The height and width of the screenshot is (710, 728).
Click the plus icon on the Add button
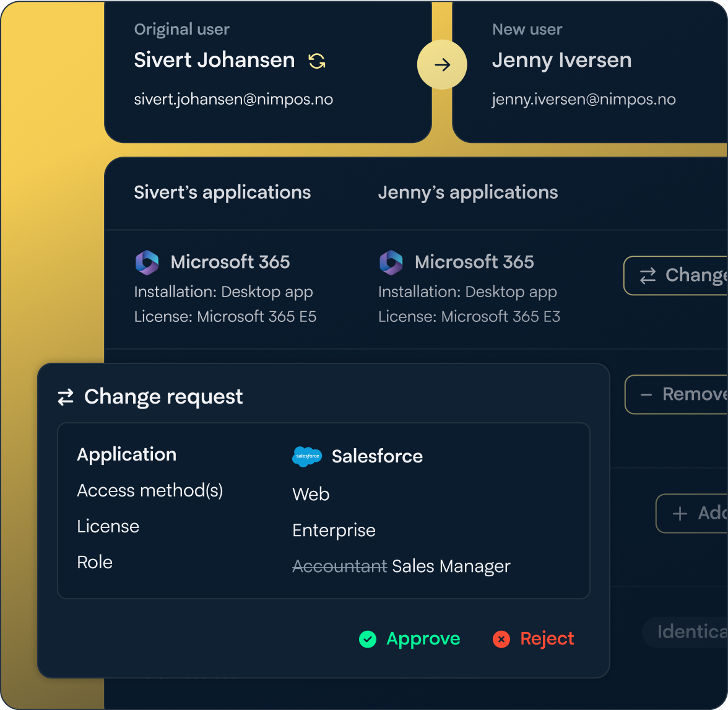point(678,513)
